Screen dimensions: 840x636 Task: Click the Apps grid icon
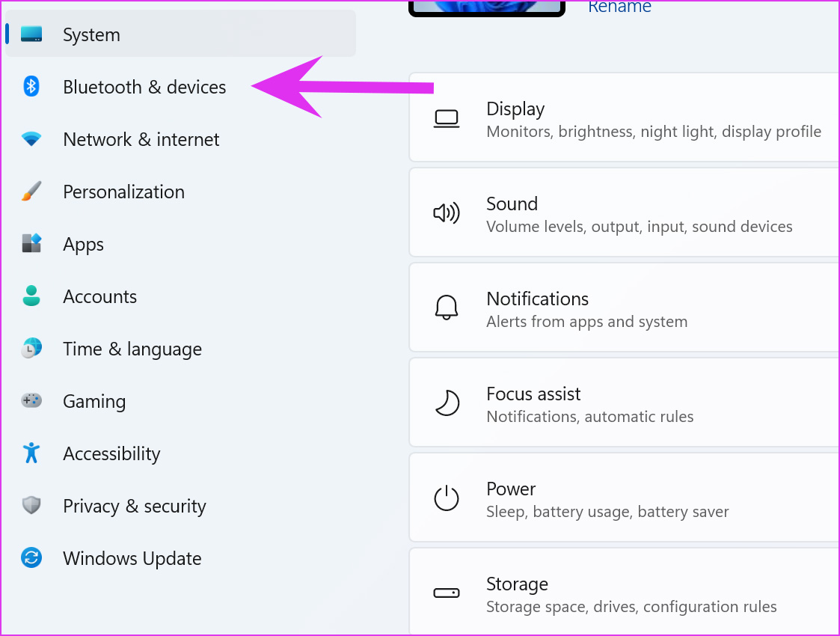[x=31, y=244]
